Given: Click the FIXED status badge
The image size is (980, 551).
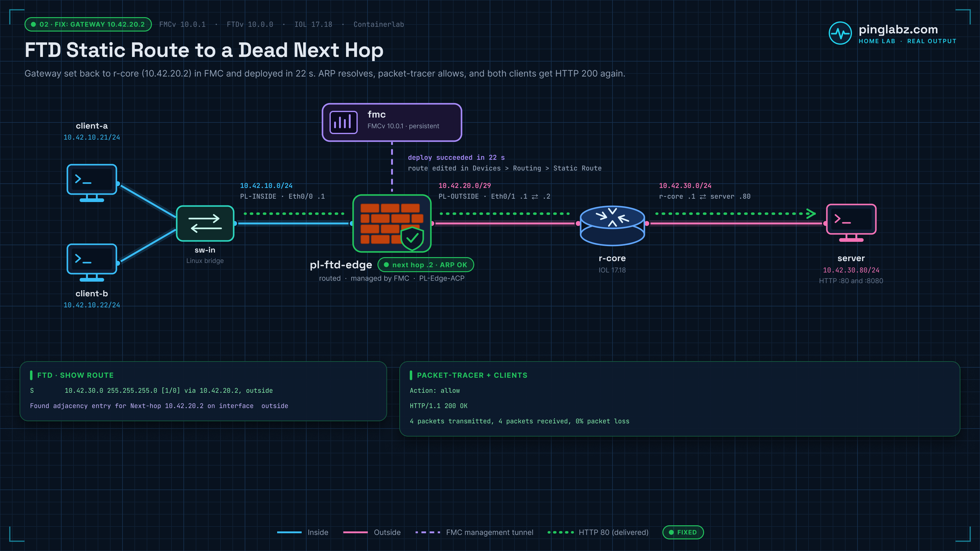Looking at the screenshot, I should (683, 532).
